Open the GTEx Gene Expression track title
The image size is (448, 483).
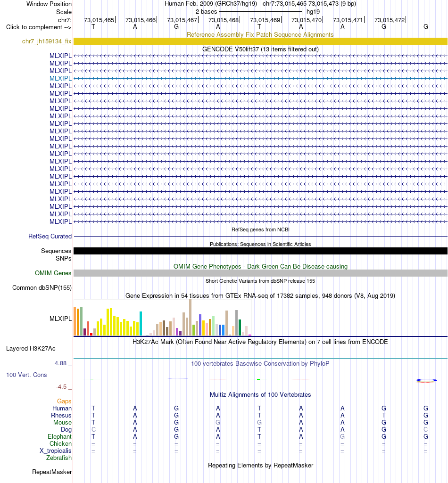(x=260, y=296)
